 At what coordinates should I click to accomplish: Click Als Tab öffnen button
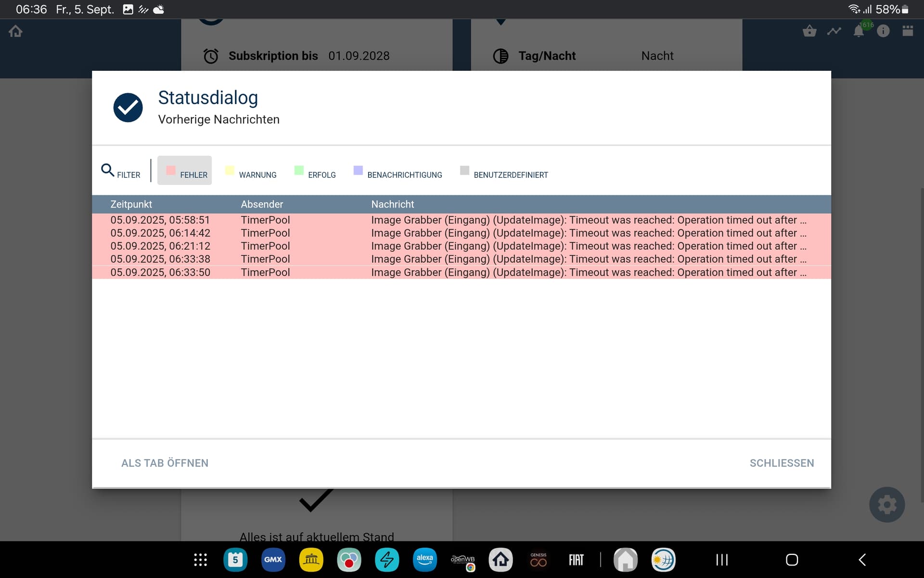165,463
